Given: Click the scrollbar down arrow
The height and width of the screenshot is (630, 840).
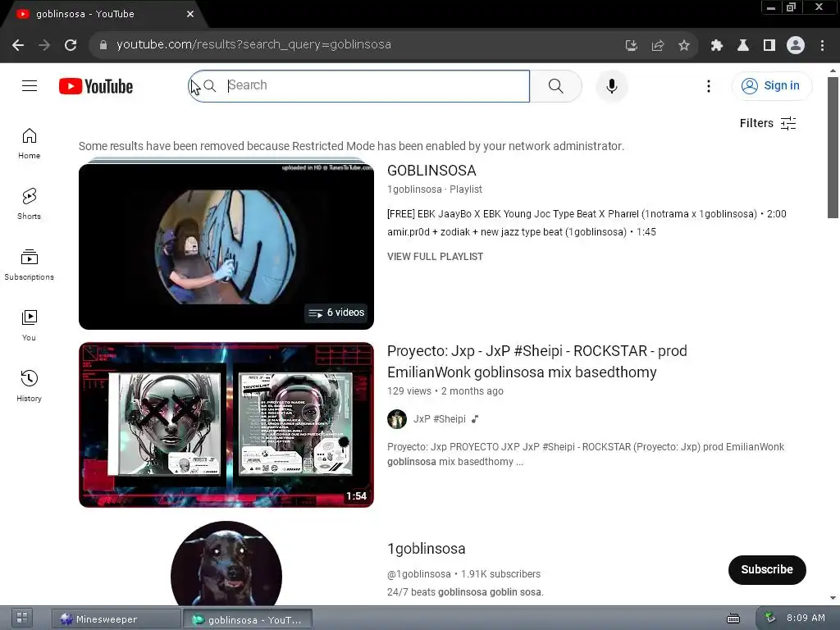Looking at the screenshot, I should (833, 598).
